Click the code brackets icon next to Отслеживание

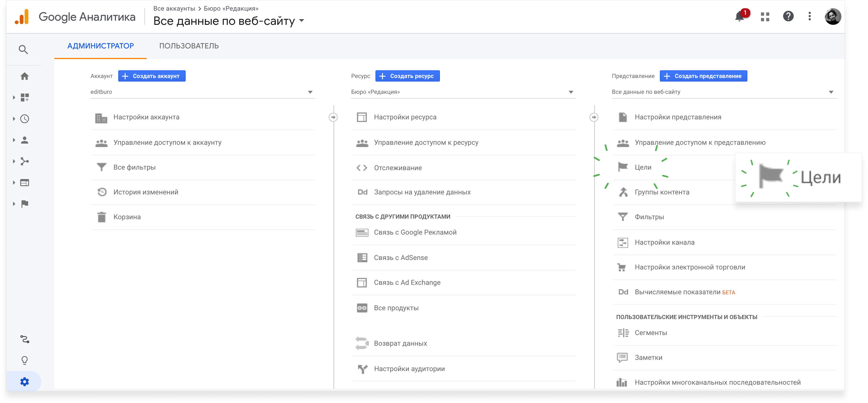362,168
